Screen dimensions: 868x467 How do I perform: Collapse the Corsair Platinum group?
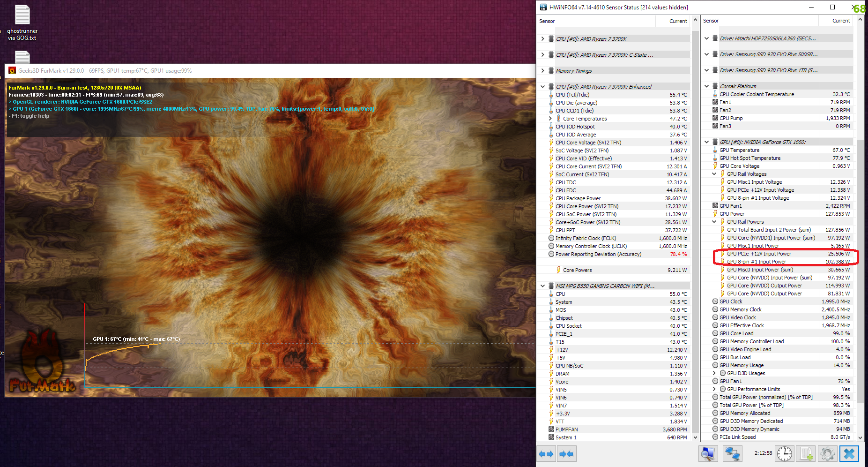[x=707, y=86]
